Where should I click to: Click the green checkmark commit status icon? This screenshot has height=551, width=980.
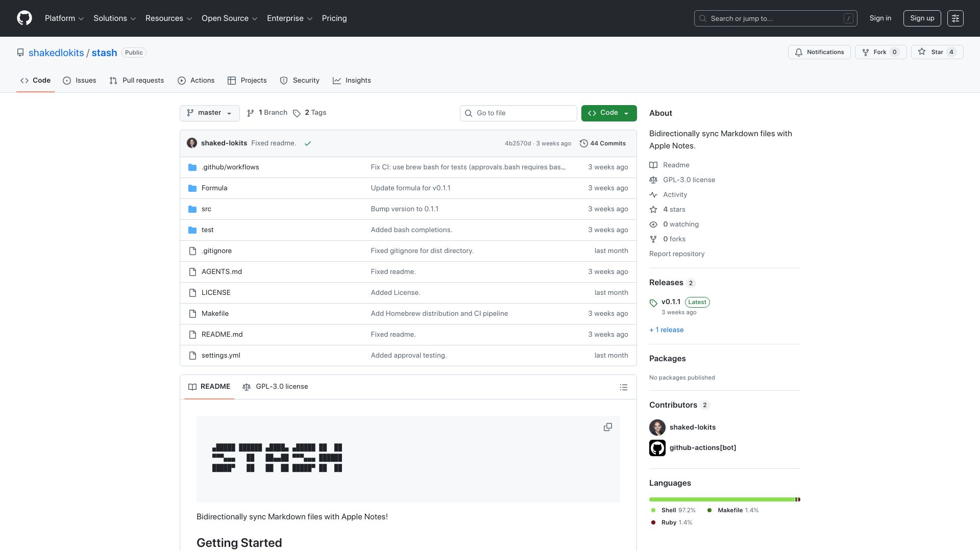point(308,143)
